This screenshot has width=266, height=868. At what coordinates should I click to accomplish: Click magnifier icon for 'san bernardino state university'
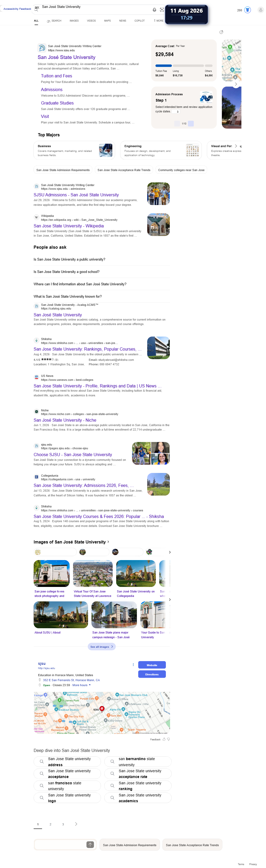[112, 761]
